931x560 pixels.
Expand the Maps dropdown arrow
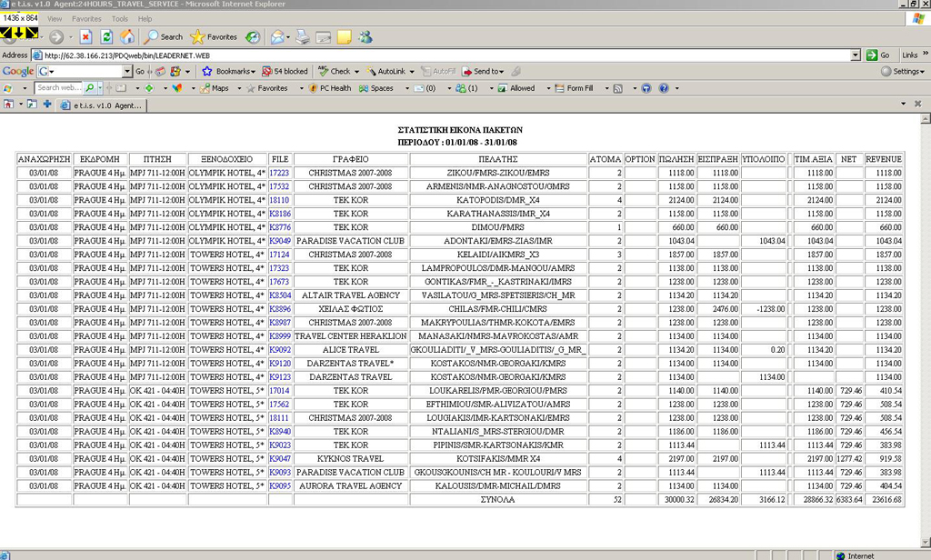pos(239,88)
